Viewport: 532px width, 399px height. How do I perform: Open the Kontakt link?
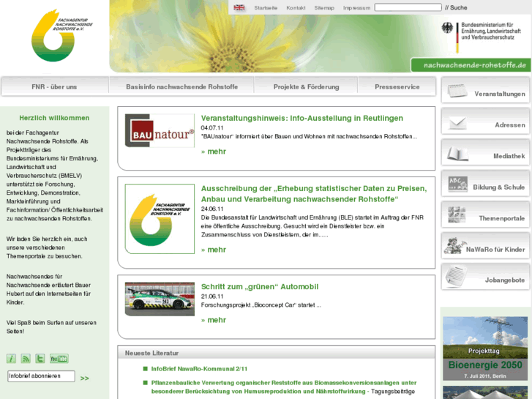tap(296, 8)
